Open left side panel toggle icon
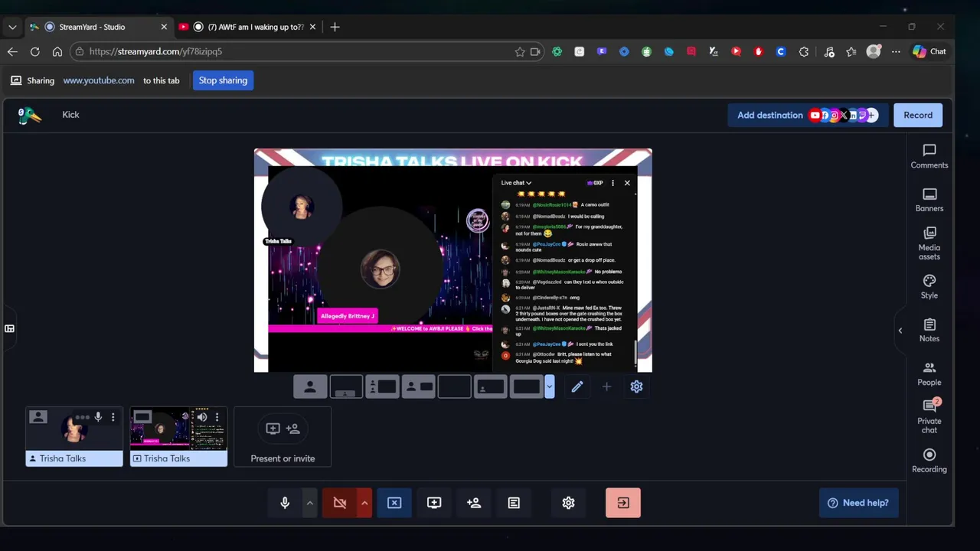The height and width of the screenshot is (551, 980). (9, 328)
